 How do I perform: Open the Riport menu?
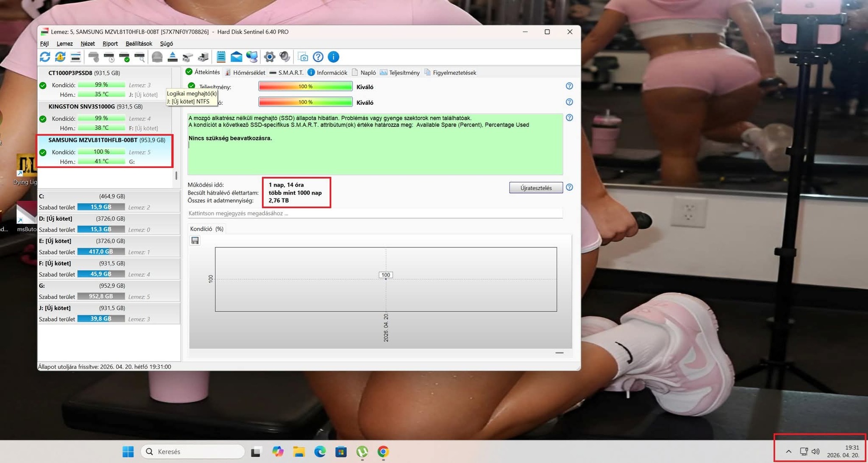click(110, 44)
